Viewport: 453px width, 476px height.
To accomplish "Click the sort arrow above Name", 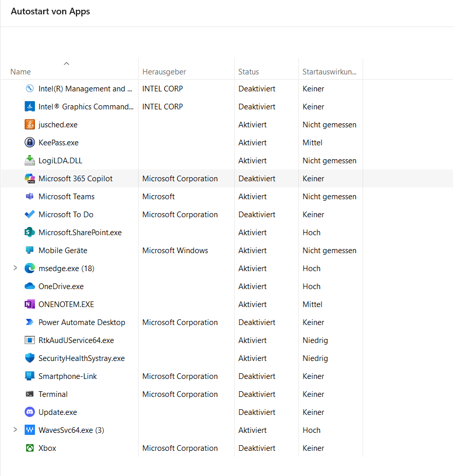I will coord(66,64).
